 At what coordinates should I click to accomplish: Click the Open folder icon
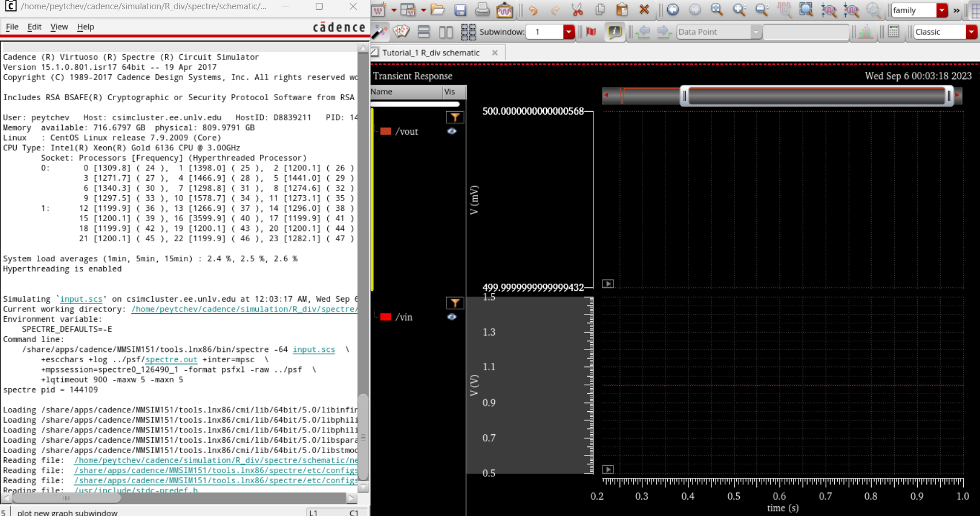point(438,10)
